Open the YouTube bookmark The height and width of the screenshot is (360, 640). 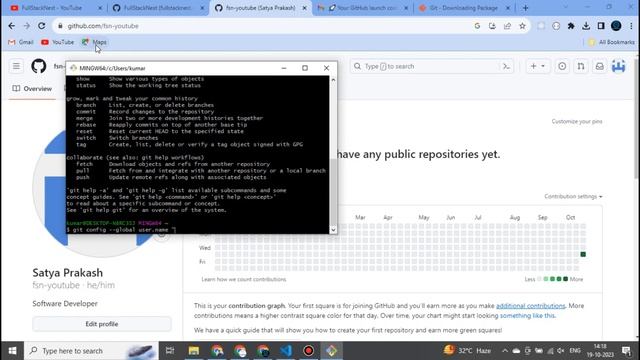(x=58, y=42)
